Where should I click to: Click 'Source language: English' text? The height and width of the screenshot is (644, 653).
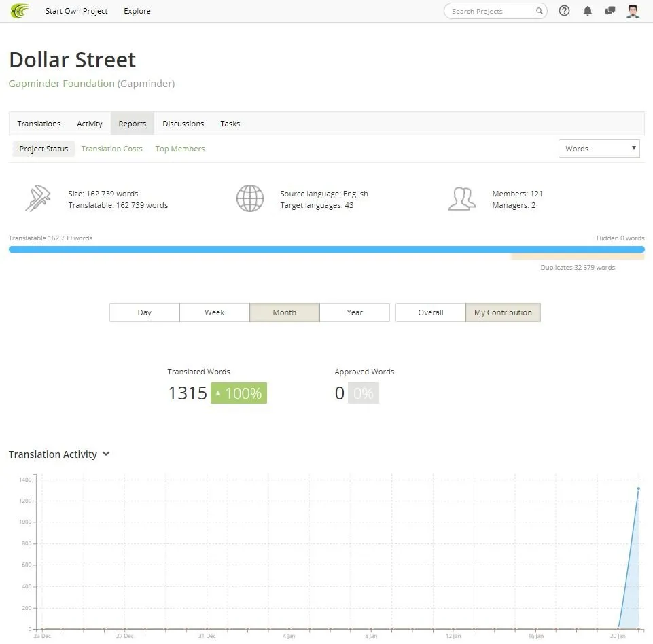click(324, 194)
